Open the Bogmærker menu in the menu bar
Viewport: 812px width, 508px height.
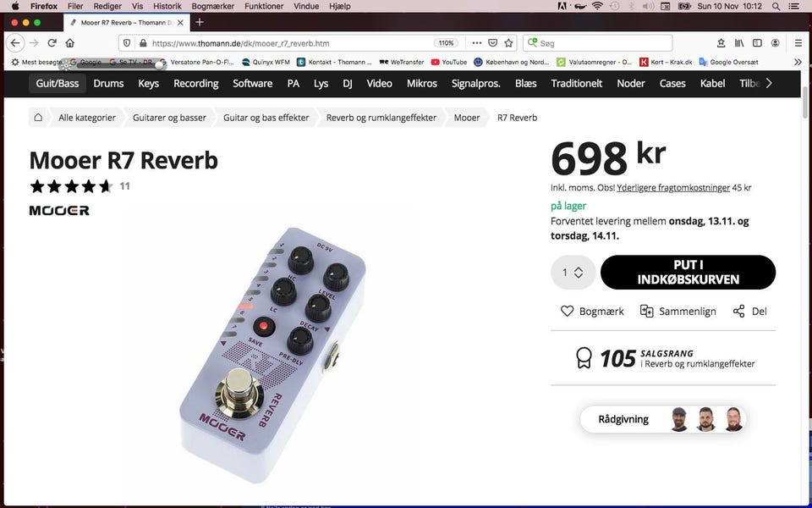coord(213,6)
